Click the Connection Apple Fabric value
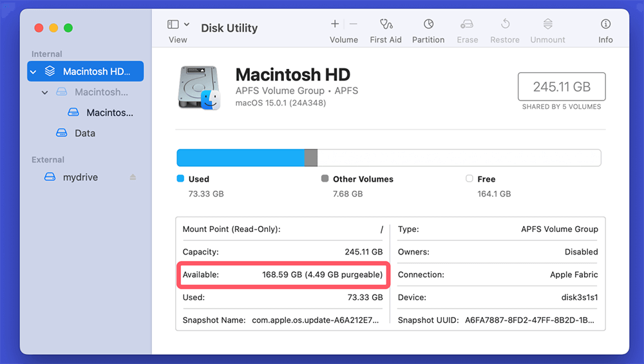Screen dimensions: 644x364 [574, 274]
